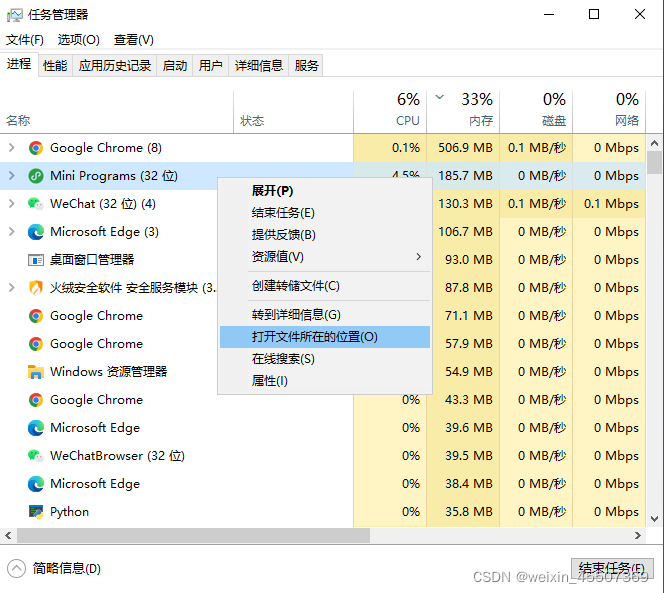Switch to the 启动 tab

click(174, 66)
